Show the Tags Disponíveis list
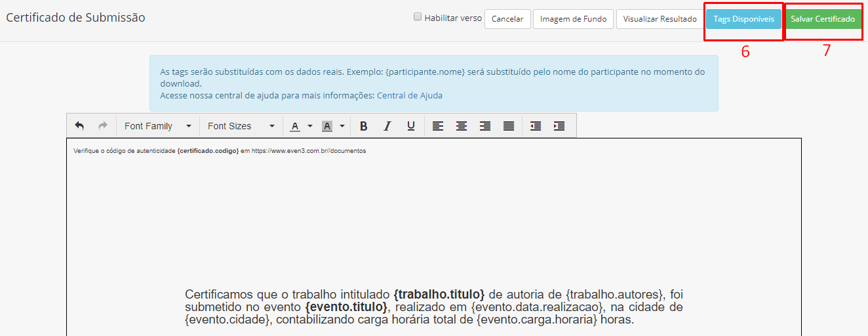This screenshot has height=336, width=868. tap(743, 19)
